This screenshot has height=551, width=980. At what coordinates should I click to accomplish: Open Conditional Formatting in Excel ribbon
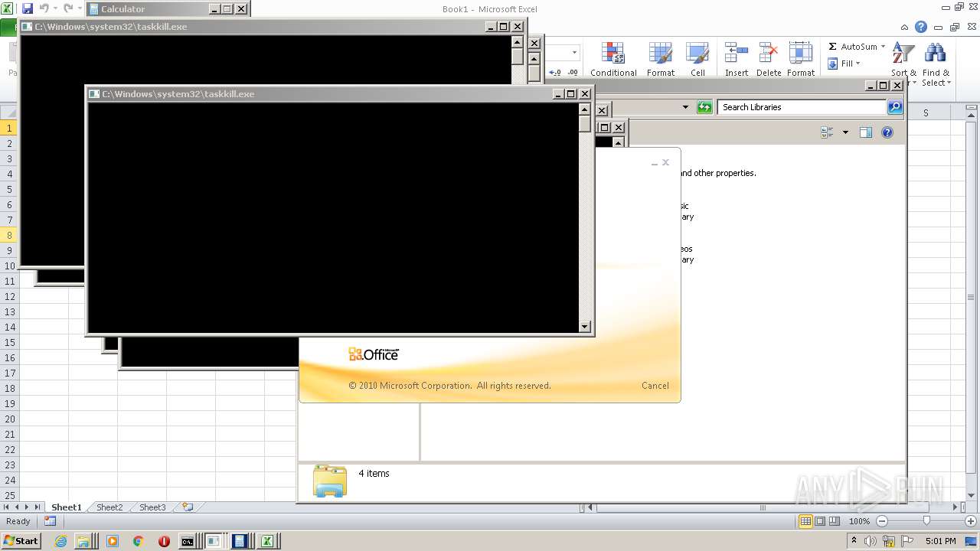click(x=613, y=60)
